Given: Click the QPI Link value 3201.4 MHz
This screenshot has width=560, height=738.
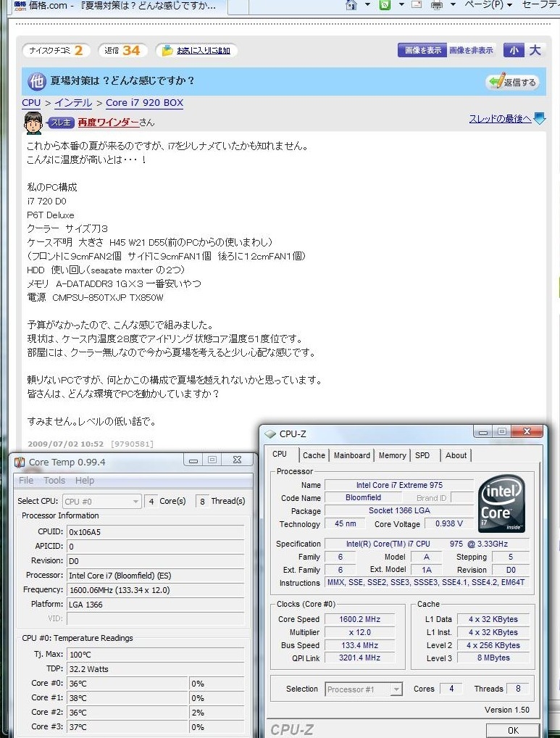Looking at the screenshot, I should (360, 658).
